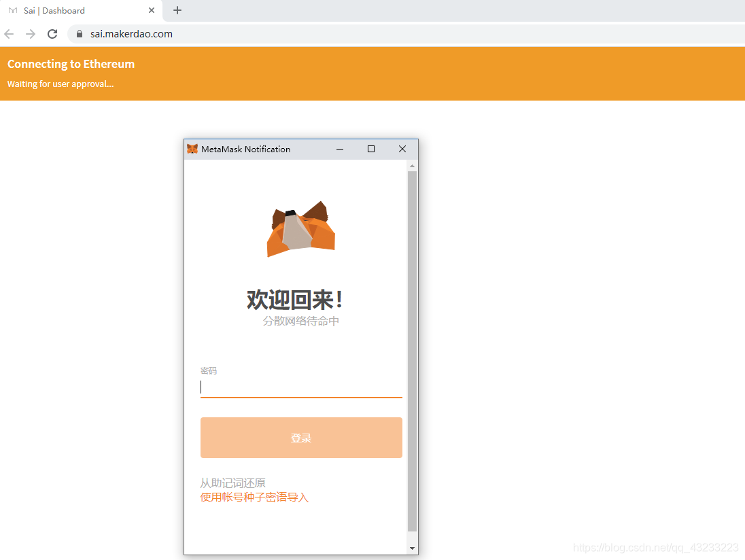The width and height of the screenshot is (745, 560).
Task: Click the MetaMask scrollbar down arrow
Action: (412, 548)
